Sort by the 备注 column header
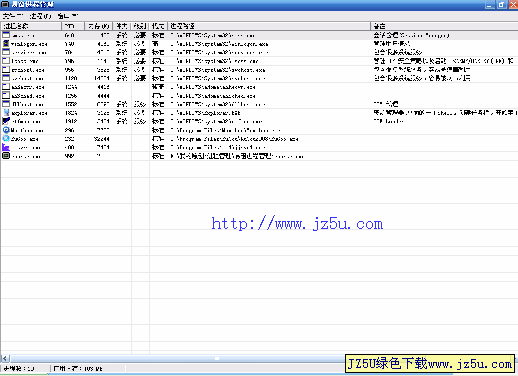The height and width of the screenshot is (376, 518). [x=444, y=26]
